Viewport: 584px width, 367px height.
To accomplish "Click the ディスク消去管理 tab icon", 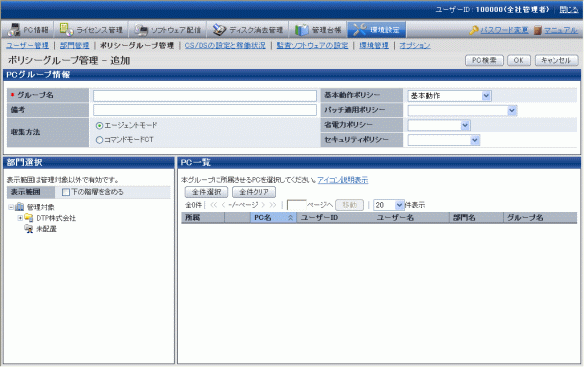I will pos(219,30).
